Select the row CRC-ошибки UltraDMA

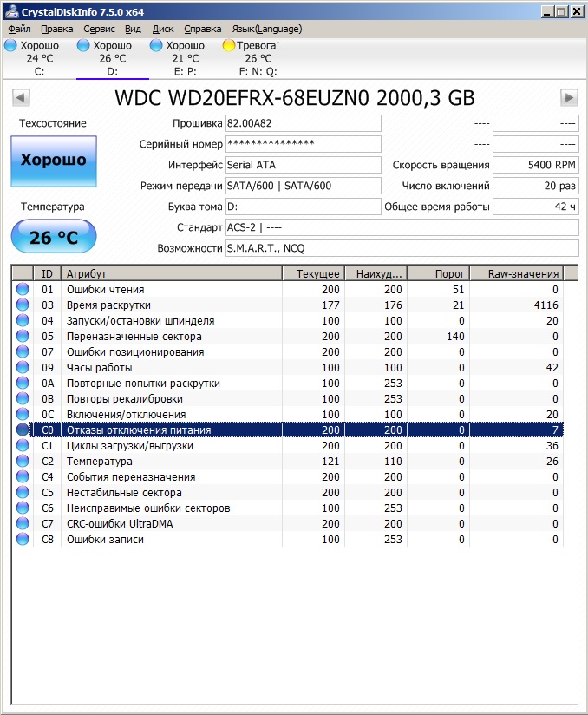tap(288, 523)
